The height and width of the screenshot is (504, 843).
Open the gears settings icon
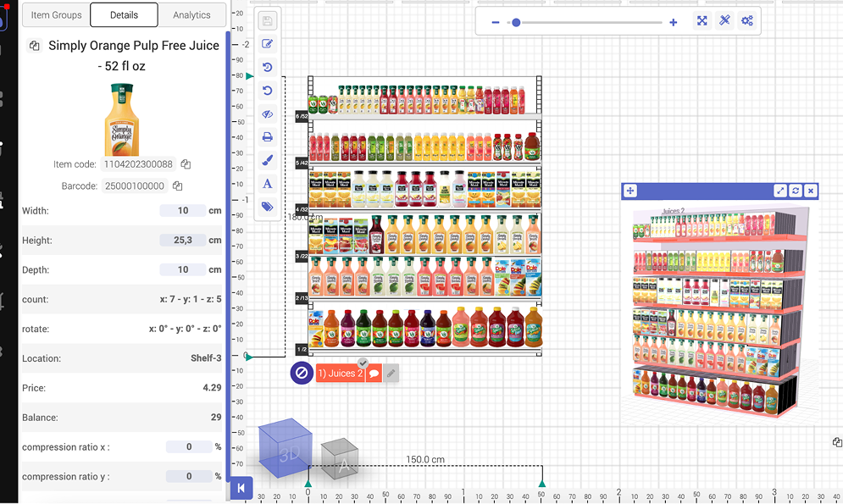(x=747, y=21)
